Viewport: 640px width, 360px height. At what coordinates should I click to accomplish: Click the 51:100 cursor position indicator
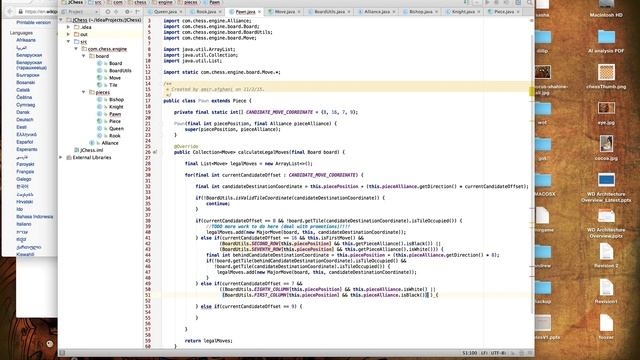[470, 353]
